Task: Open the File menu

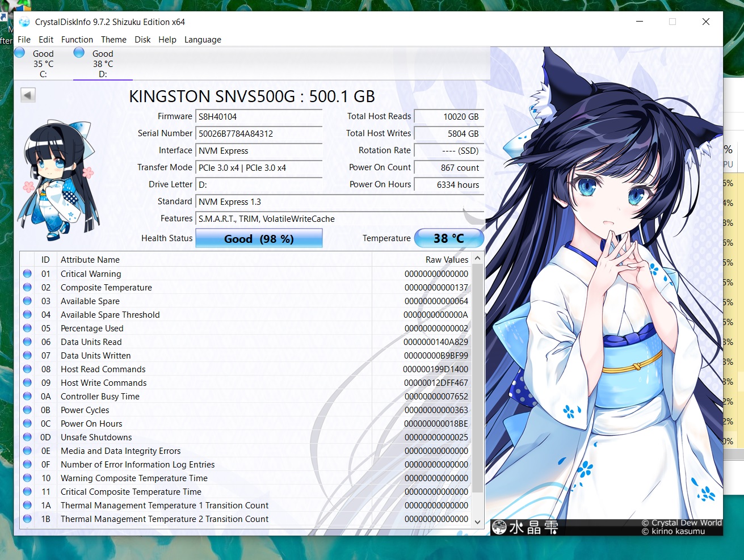Action: (24, 40)
